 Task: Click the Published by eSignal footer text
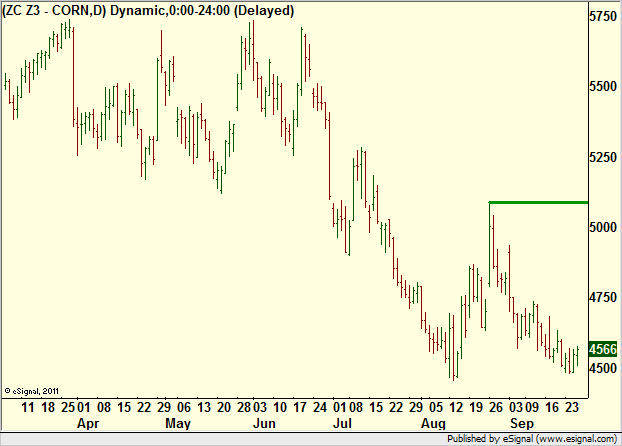tap(532, 439)
